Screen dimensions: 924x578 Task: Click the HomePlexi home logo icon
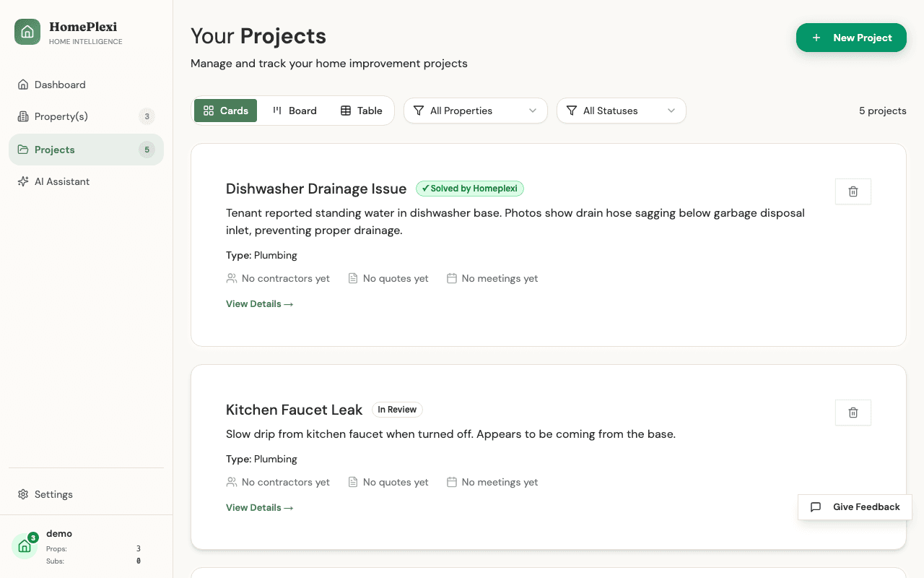tap(27, 32)
